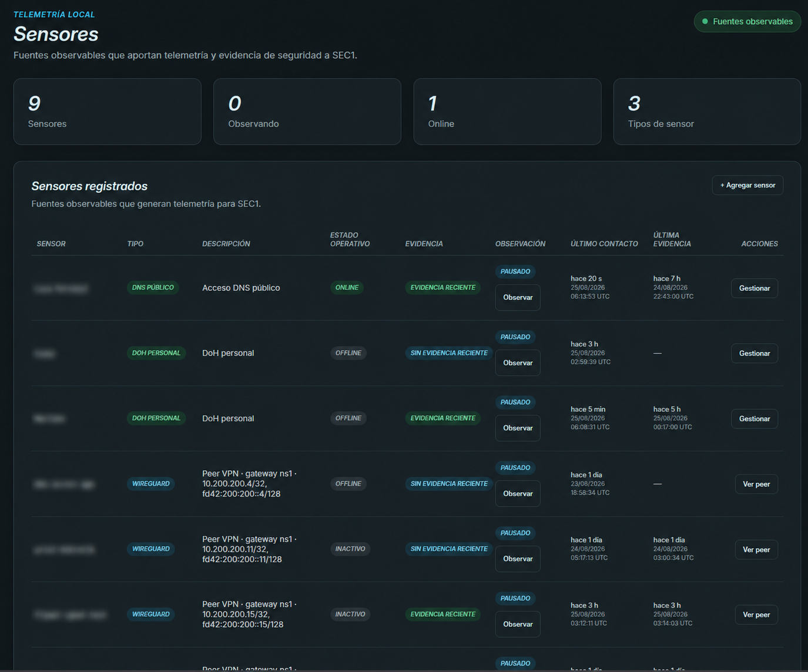The image size is (808, 672).
Task: Click Observar for peer 10.200.200.4/32
Action: pyautogui.click(x=518, y=493)
